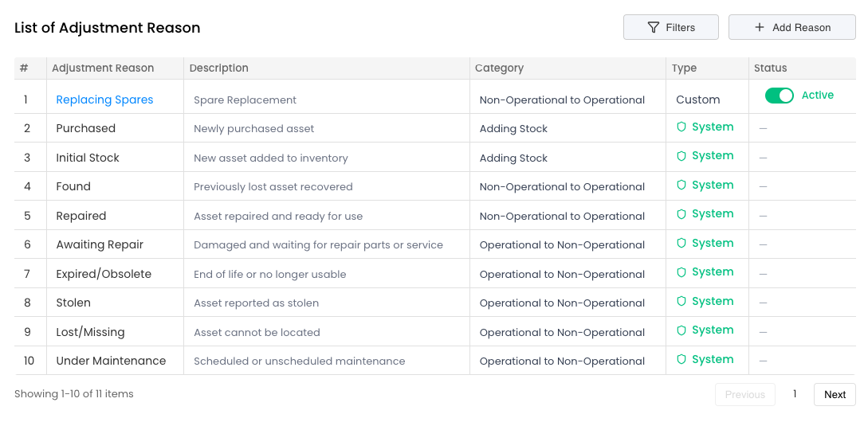Toggle the Active switch for Replacing Spares
This screenshot has height=422, width=868.
(x=780, y=96)
